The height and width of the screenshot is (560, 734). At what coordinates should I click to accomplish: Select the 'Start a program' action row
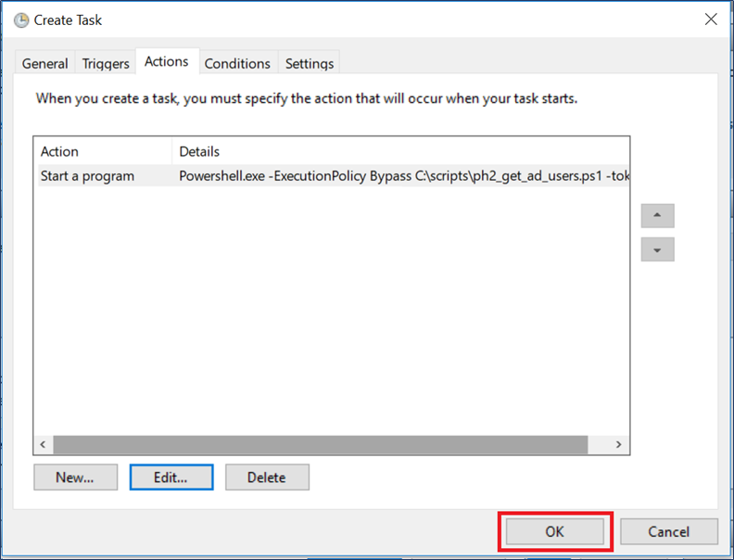pyautogui.click(x=88, y=175)
